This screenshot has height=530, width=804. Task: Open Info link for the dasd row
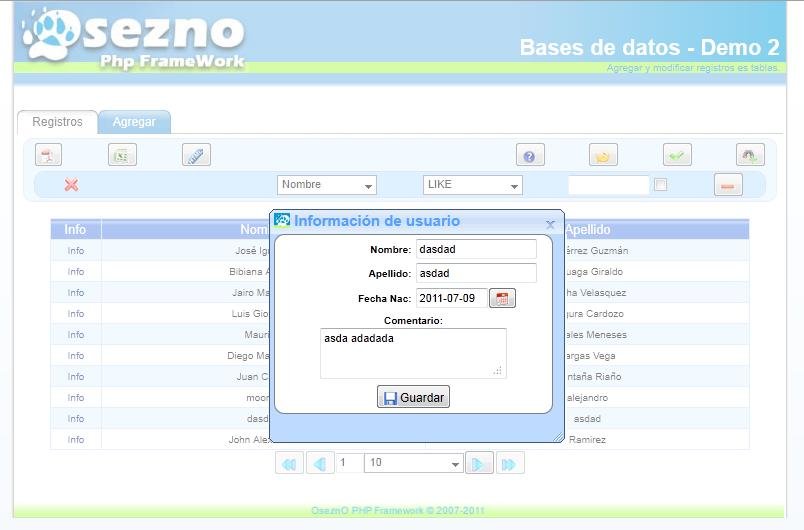point(76,419)
